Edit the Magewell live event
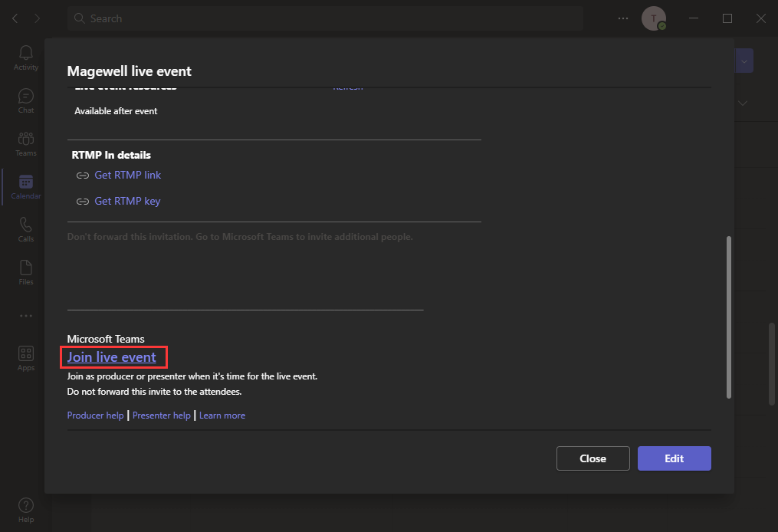Image resolution: width=778 pixels, height=532 pixels. pos(675,458)
